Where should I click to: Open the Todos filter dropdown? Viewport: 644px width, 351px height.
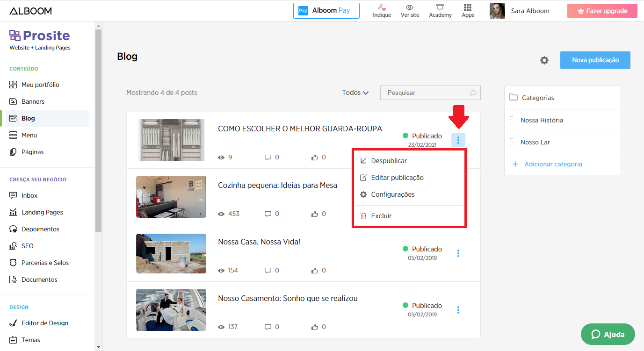pyautogui.click(x=355, y=93)
